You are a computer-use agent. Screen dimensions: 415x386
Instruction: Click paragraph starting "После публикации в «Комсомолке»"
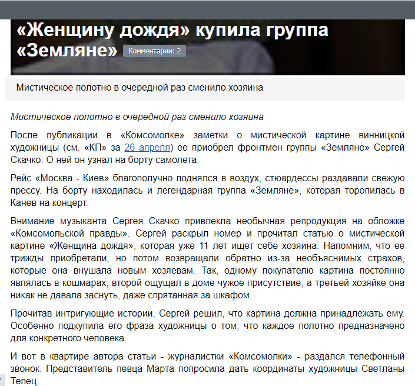pos(207,147)
